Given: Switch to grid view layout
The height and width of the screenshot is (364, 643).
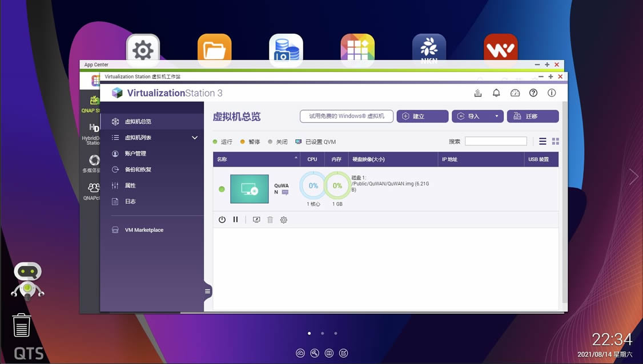Looking at the screenshot, I should click(x=556, y=141).
